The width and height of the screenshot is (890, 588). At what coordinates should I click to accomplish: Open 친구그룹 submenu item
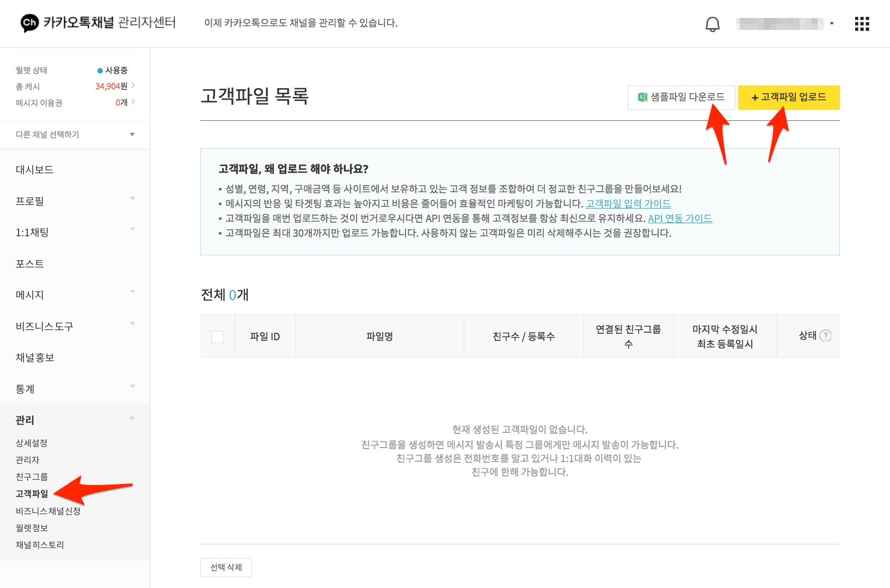(32, 477)
